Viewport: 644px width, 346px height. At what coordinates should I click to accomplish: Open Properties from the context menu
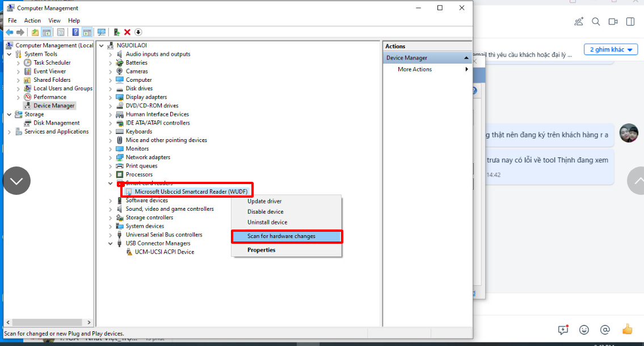click(287, 250)
